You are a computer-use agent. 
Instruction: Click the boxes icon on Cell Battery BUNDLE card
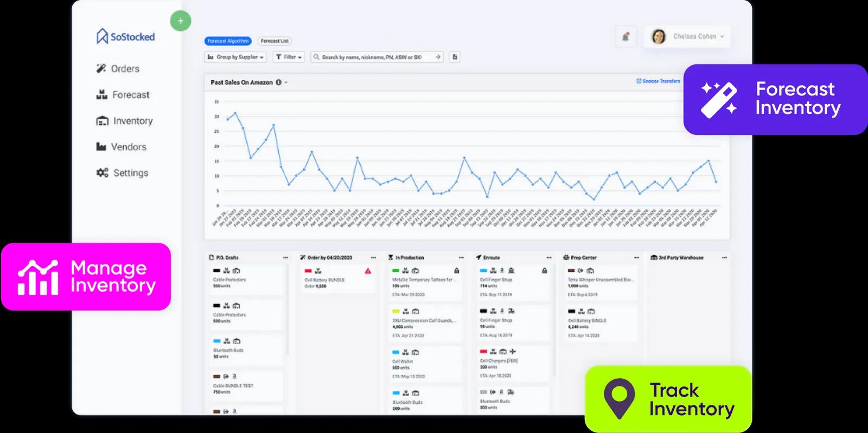click(318, 270)
